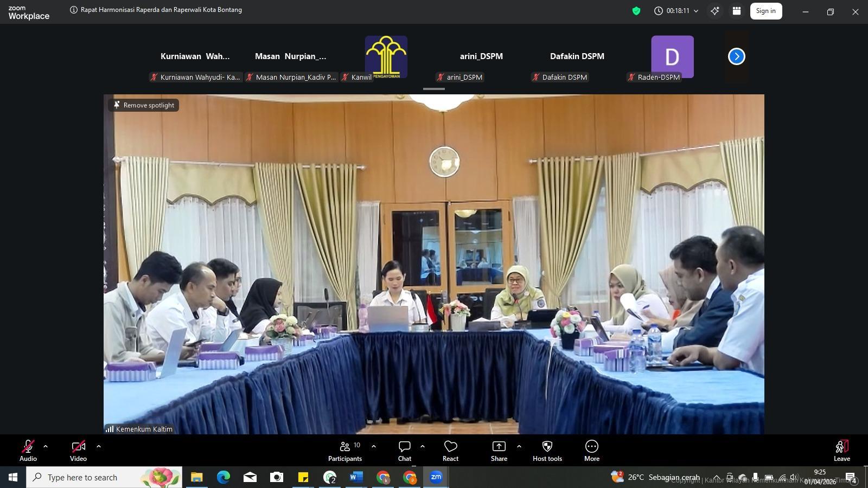Open the AI Companion sparkle icon

(x=715, y=11)
